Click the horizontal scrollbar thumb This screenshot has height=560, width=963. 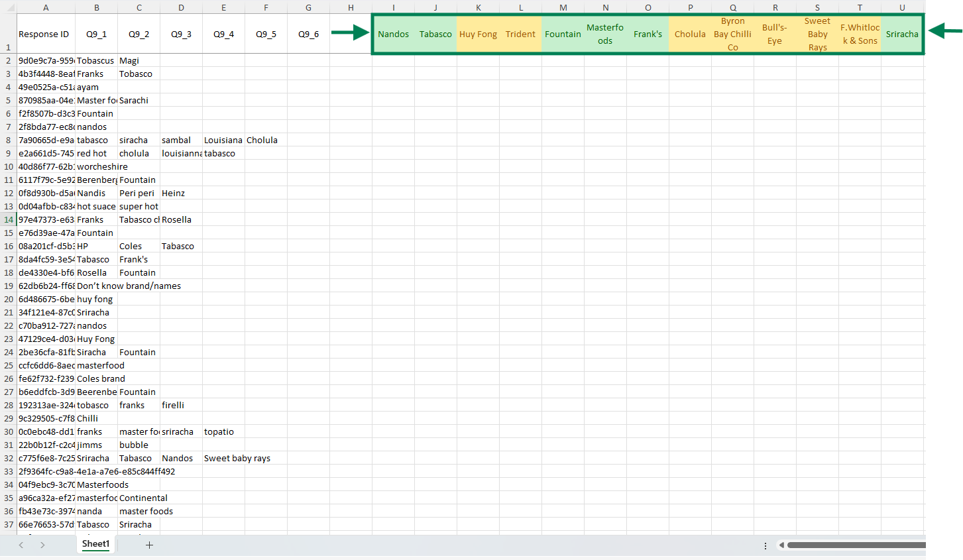[856, 545]
